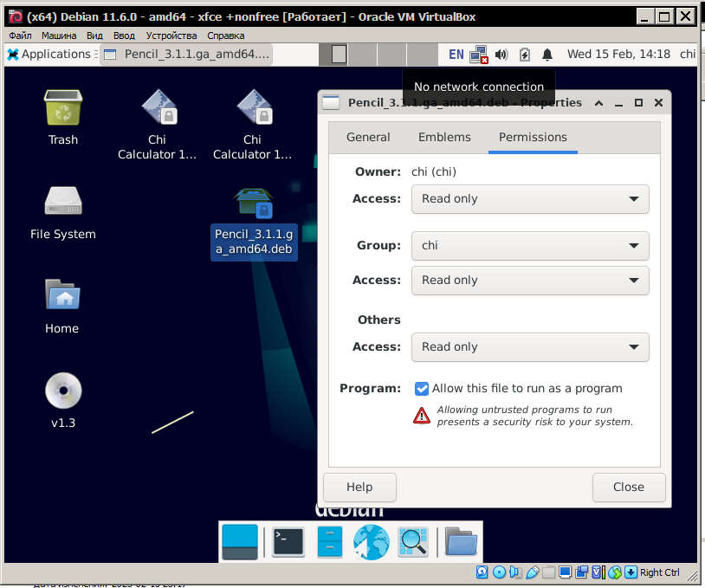Open the File System desktop icon

pos(63,201)
